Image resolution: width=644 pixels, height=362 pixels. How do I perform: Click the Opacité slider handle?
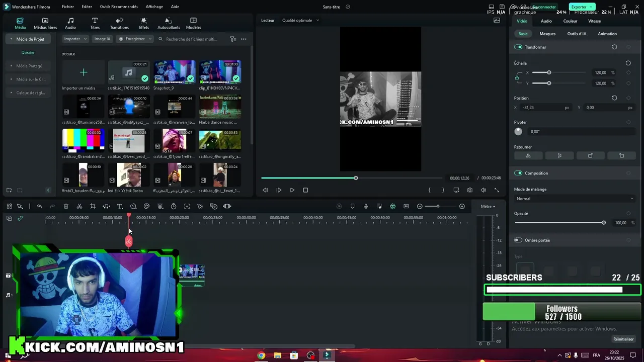point(604,223)
